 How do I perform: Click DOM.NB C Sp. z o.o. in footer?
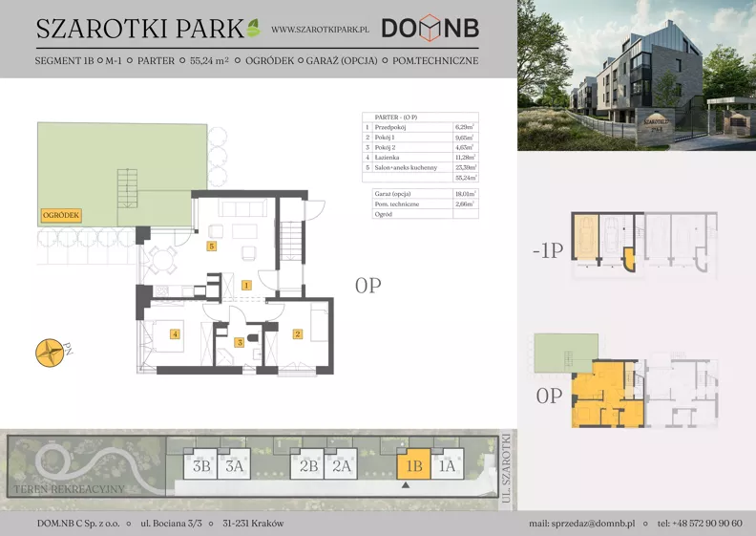pos(78,523)
